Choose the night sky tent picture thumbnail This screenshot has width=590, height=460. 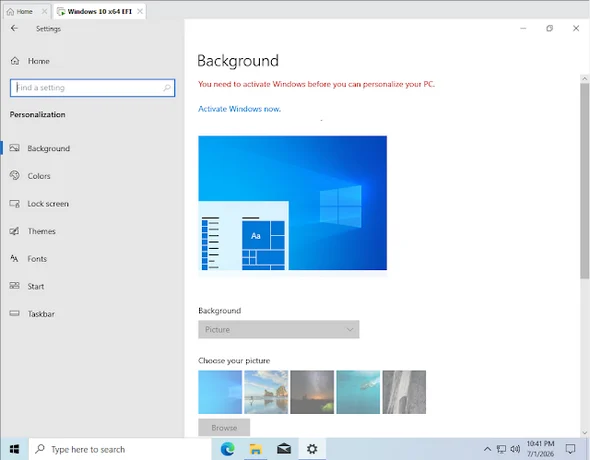pos(312,392)
